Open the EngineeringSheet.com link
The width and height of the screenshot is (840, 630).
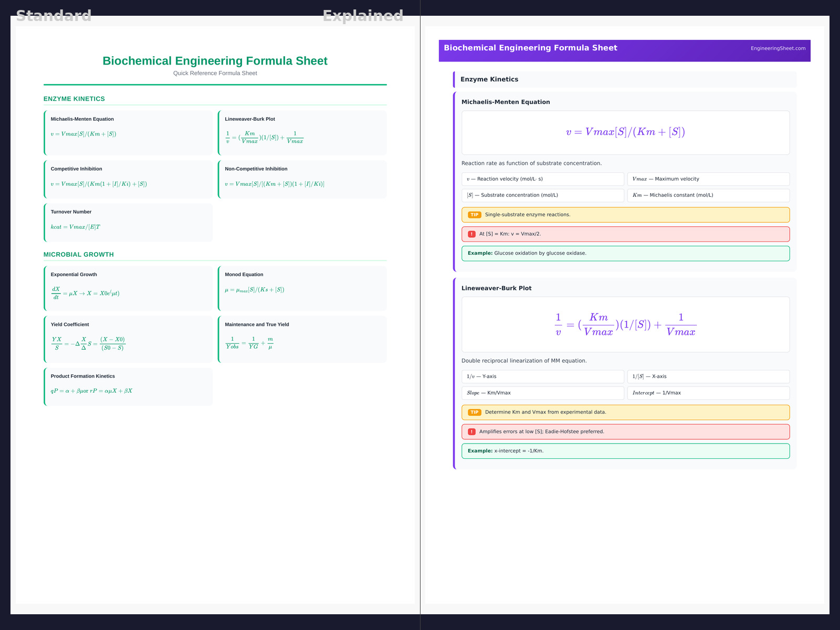click(x=778, y=48)
